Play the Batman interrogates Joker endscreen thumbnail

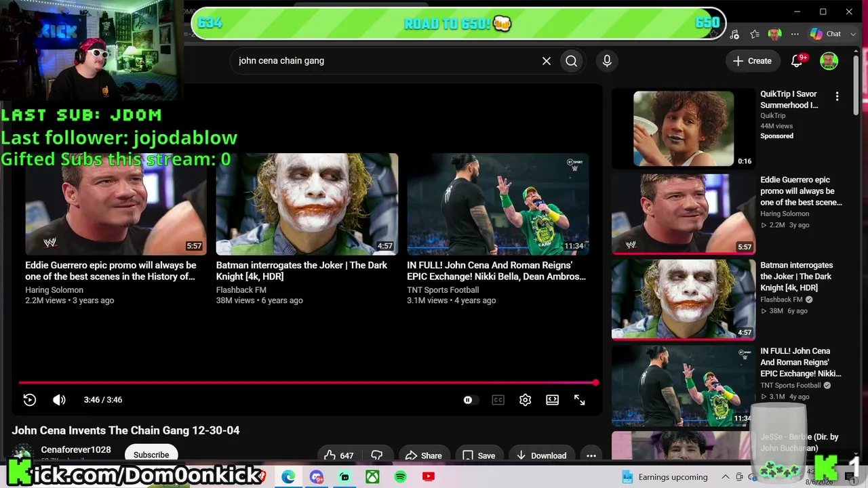[307, 204]
